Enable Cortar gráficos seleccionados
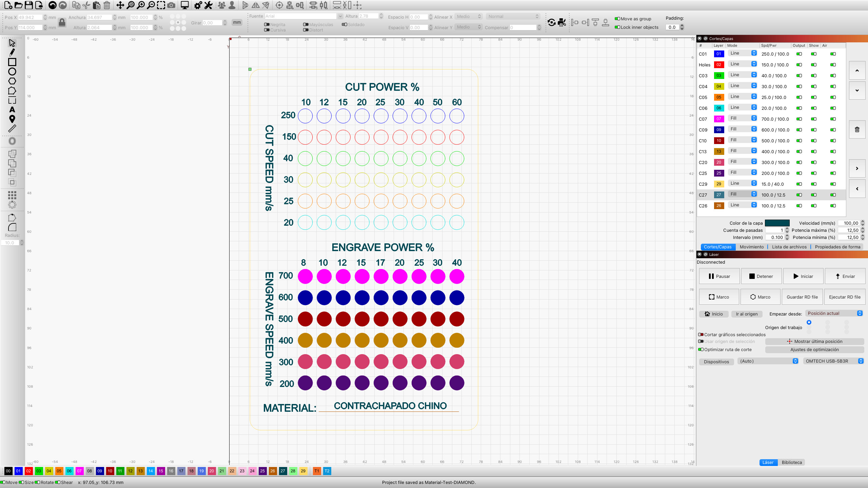The width and height of the screenshot is (868, 488). click(701, 334)
